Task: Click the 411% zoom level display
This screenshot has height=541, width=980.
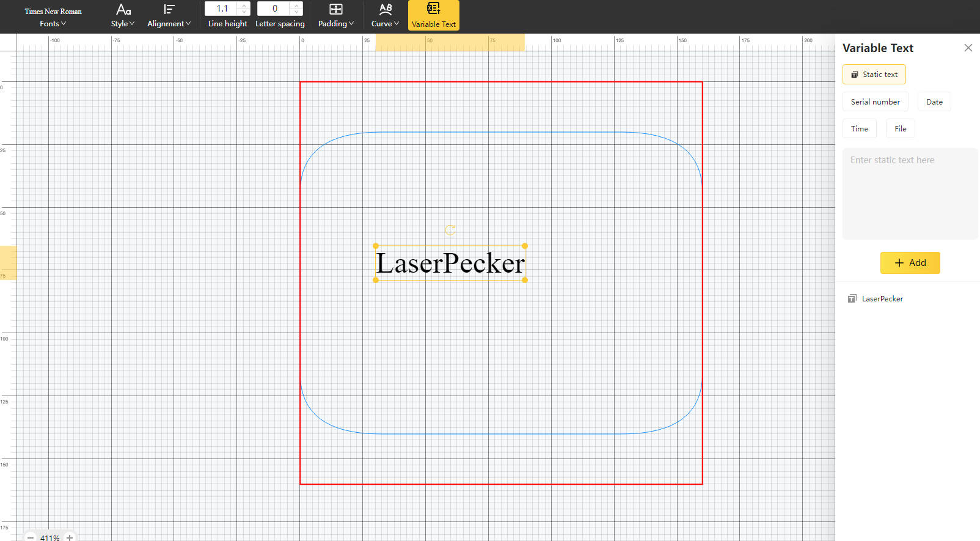Action: tap(50, 538)
